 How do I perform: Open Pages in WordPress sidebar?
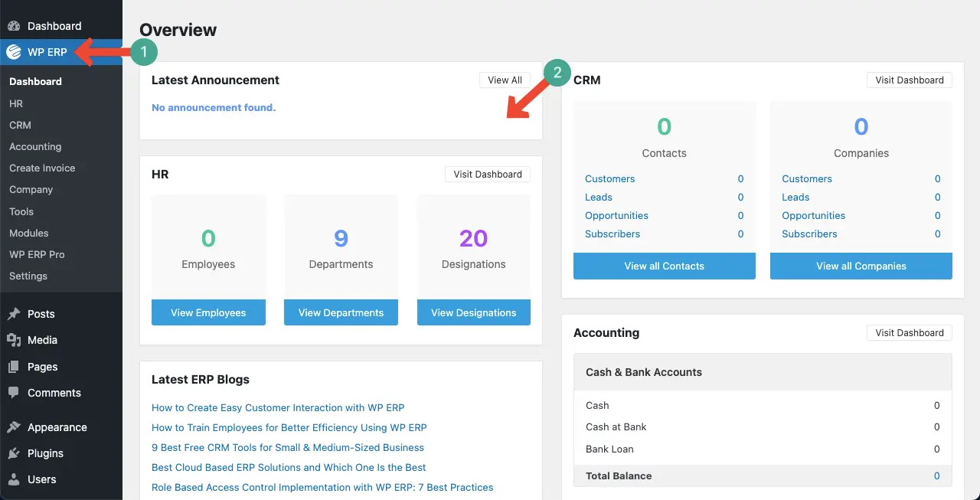43,367
